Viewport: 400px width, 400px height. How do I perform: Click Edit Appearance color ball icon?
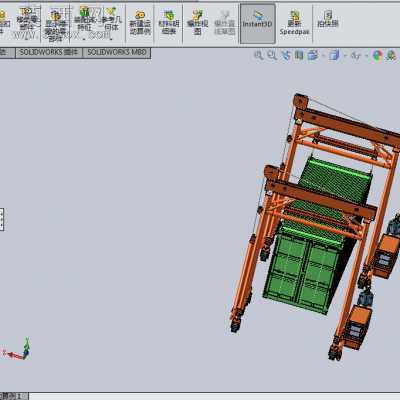click(377, 55)
